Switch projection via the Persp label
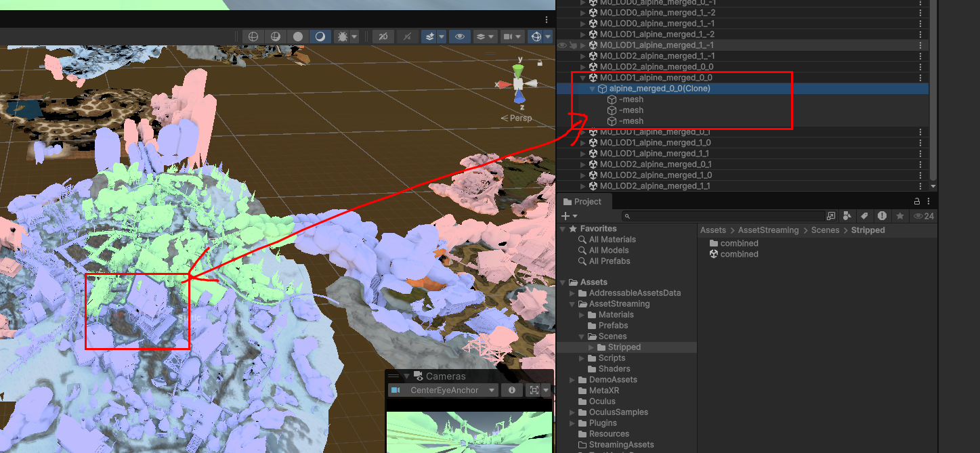 516,118
